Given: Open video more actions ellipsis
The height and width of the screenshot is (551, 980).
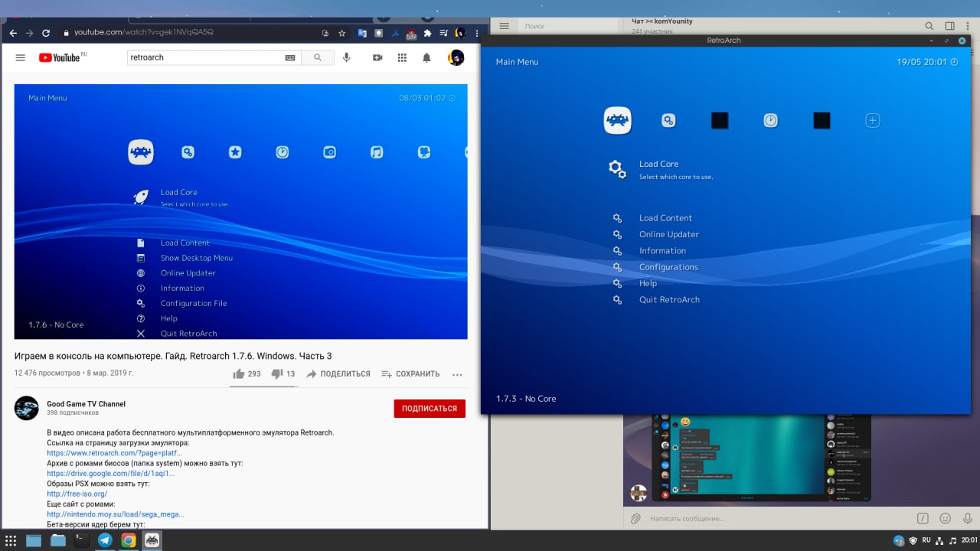Looking at the screenshot, I should 457,374.
